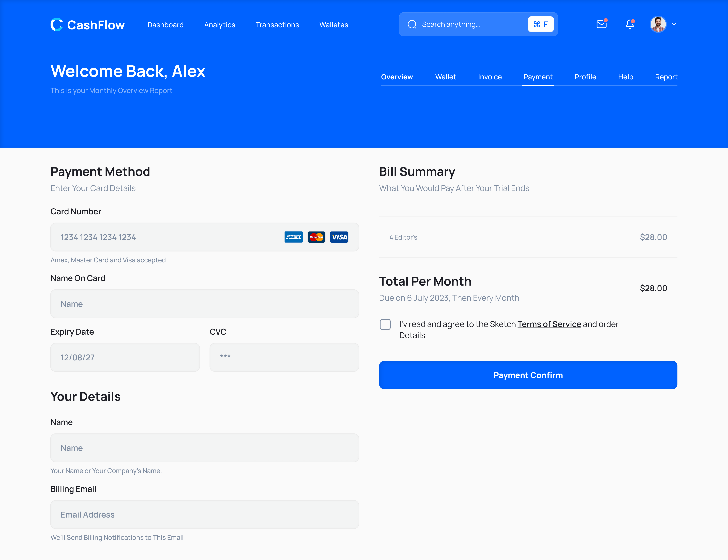The image size is (728, 560).
Task: Select the Visa card icon
Action: pos(339,237)
